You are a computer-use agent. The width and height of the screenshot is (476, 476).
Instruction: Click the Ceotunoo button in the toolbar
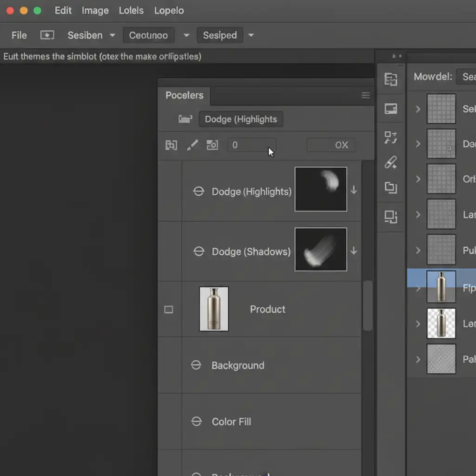[148, 35]
